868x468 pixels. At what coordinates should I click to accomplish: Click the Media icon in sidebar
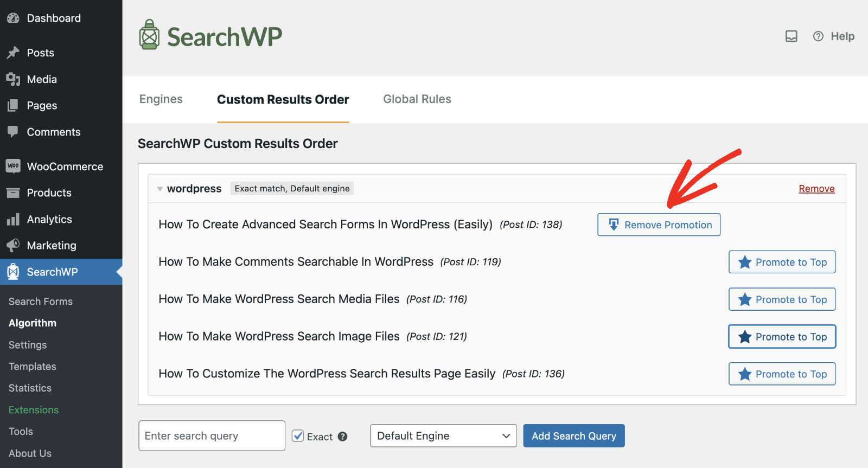pos(13,79)
